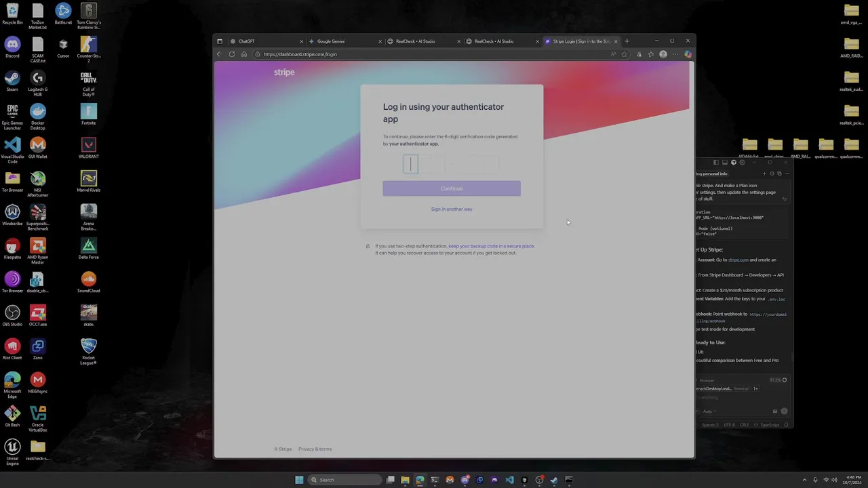
Task: Open the Recycle Bin desktop icon
Action: coord(12,14)
